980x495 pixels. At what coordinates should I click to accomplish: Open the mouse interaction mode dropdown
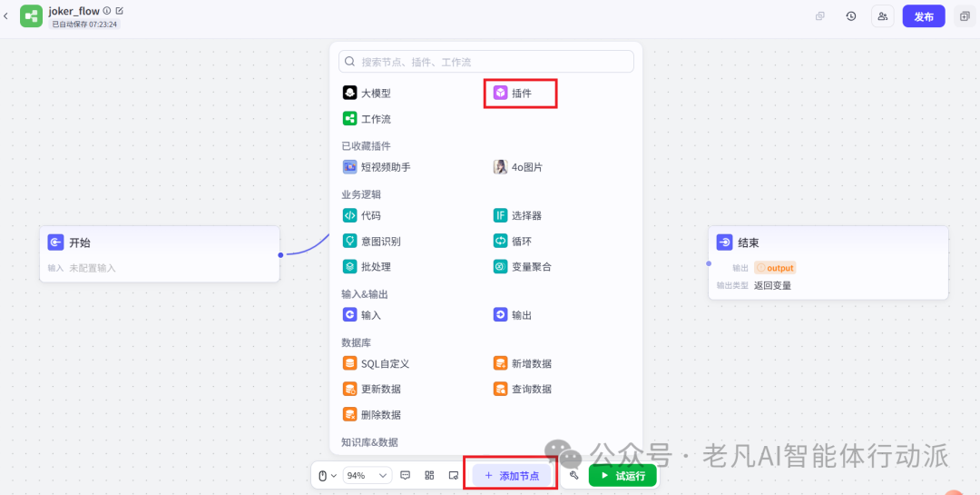point(328,476)
